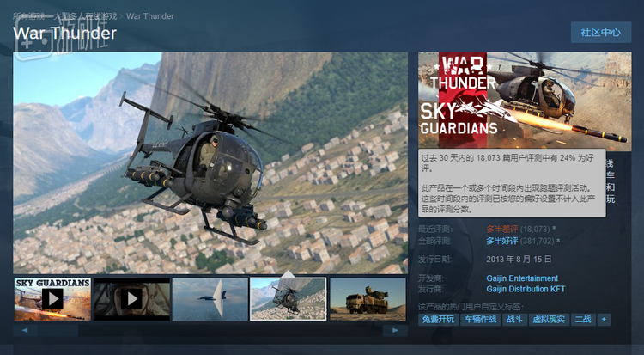Click the plus icon to add tags
The height and width of the screenshot is (355, 644).
click(605, 320)
